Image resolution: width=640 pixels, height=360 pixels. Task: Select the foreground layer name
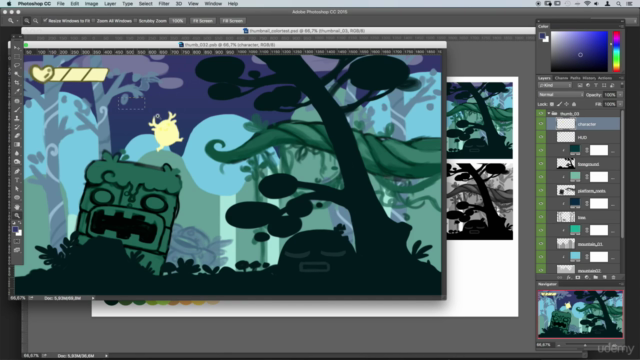click(588, 164)
